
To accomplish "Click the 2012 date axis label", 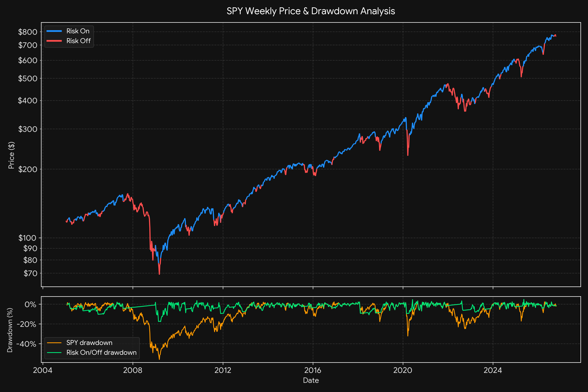I will click(x=223, y=370).
